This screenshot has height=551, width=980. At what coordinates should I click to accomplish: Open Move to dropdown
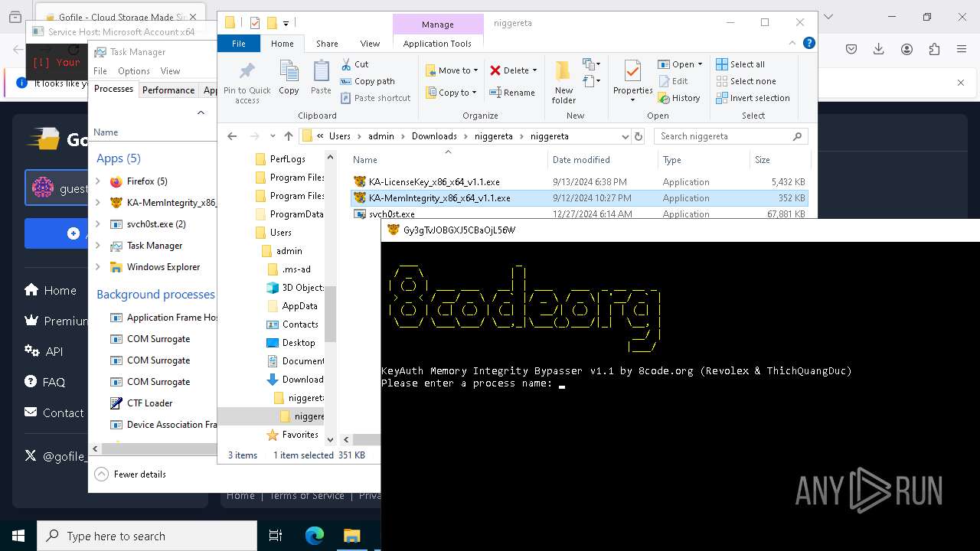[452, 70]
